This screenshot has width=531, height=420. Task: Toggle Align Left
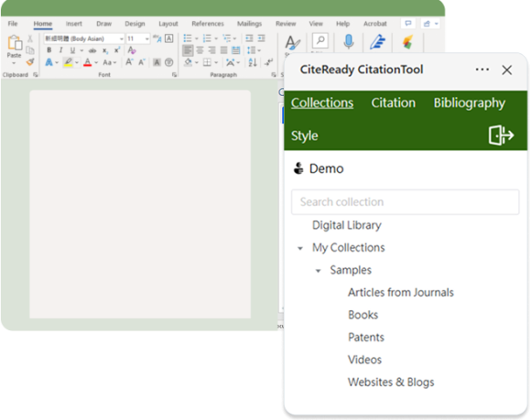click(x=188, y=50)
